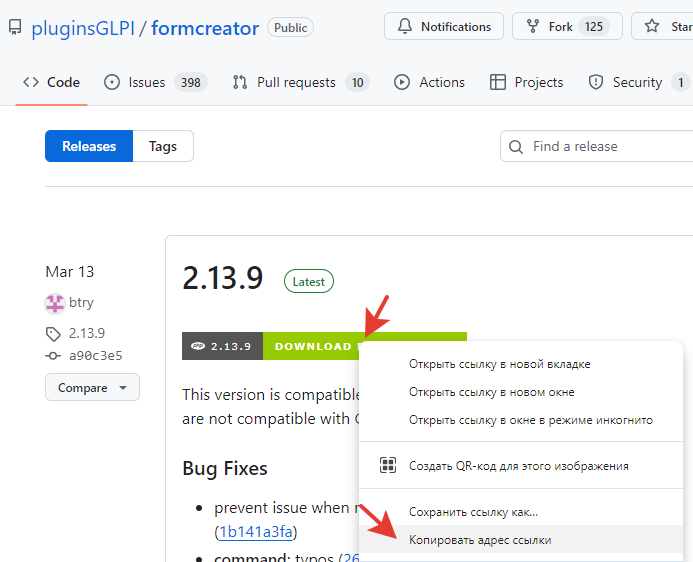Choose 'Открыть ссылку в новой вкладке'
This screenshot has width=693, height=562.
521,364
